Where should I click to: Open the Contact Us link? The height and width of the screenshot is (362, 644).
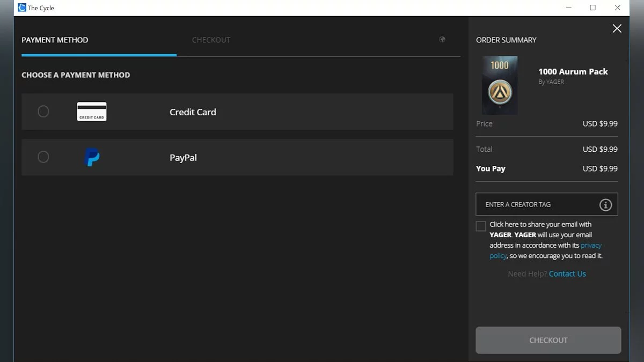coord(567,274)
